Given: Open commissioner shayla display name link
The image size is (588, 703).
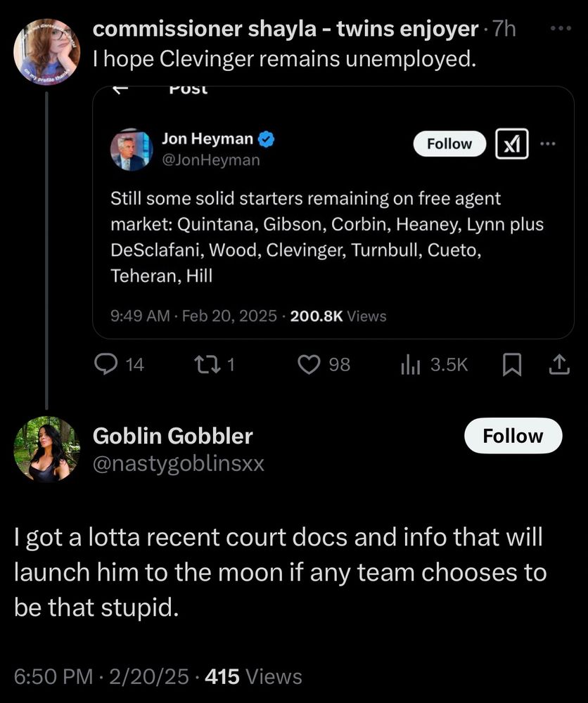Looking at the screenshot, I should pyautogui.click(x=286, y=29).
